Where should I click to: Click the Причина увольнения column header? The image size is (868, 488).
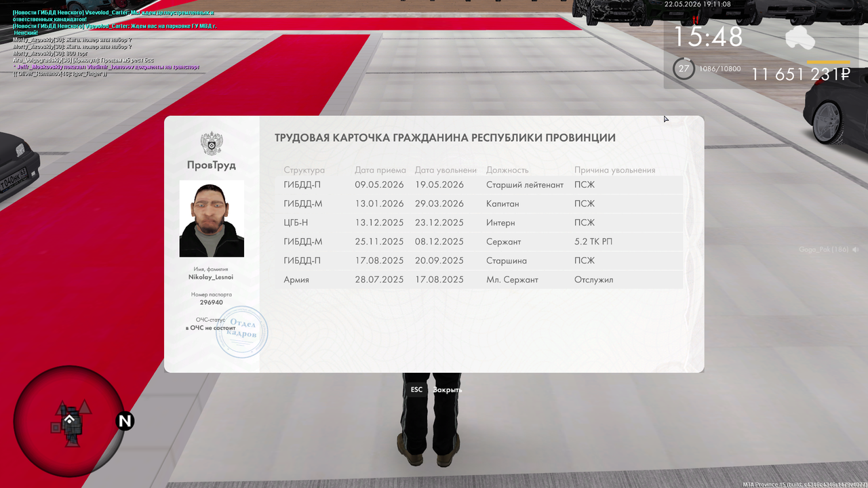click(x=615, y=170)
